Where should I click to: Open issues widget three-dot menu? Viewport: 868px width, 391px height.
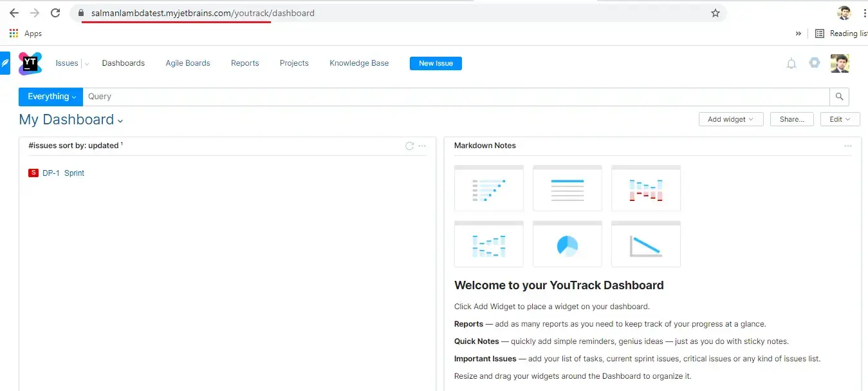[x=422, y=146]
